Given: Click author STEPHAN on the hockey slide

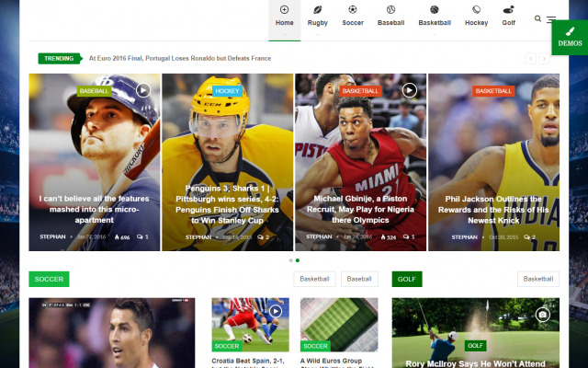Looking at the screenshot, I should tap(198, 237).
